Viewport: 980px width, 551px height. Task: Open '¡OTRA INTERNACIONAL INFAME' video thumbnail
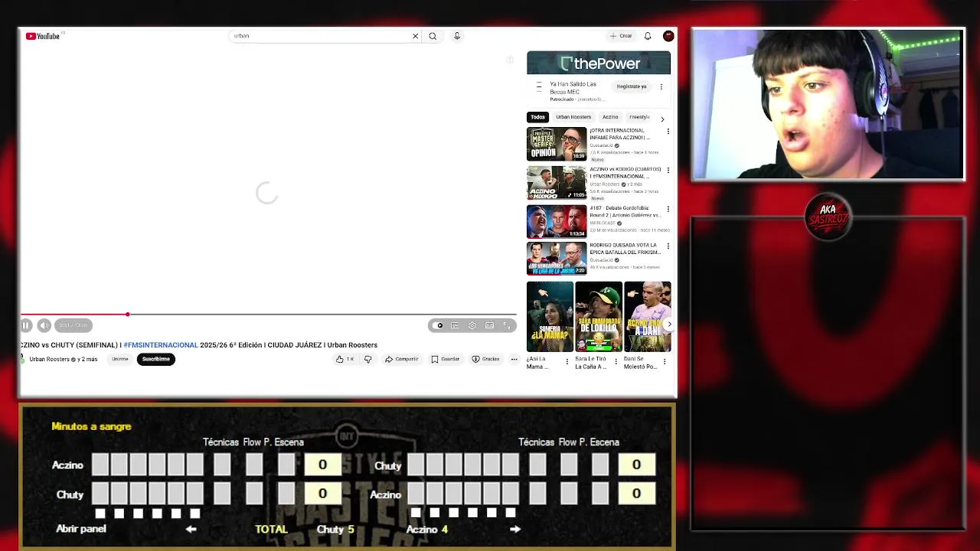557,144
